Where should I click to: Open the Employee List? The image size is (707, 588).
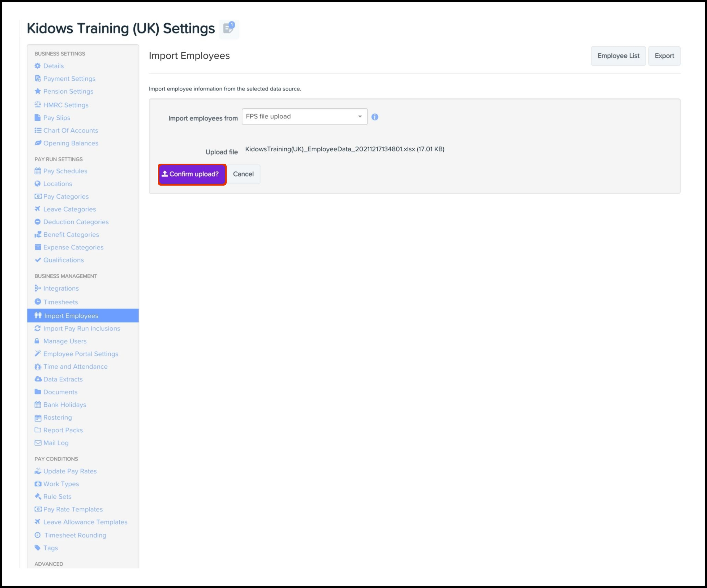click(618, 56)
